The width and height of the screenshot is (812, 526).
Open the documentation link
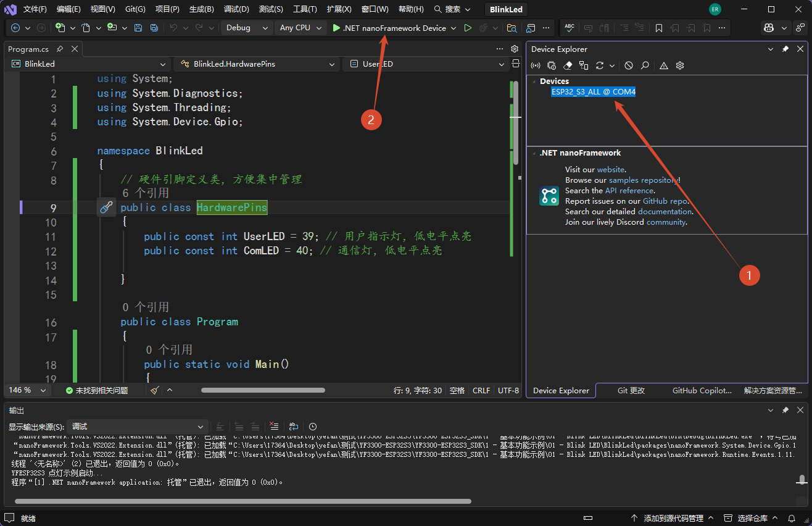pos(665,212)
